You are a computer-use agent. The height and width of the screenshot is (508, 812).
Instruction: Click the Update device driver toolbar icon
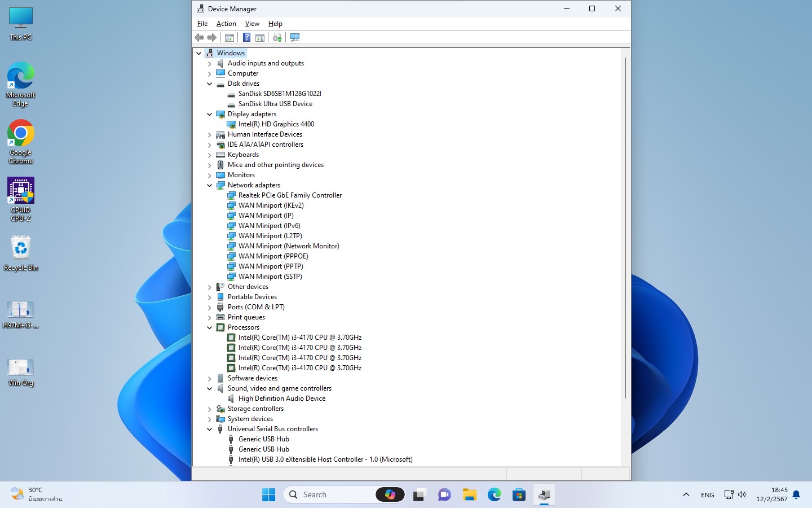[x=277, y=37]
